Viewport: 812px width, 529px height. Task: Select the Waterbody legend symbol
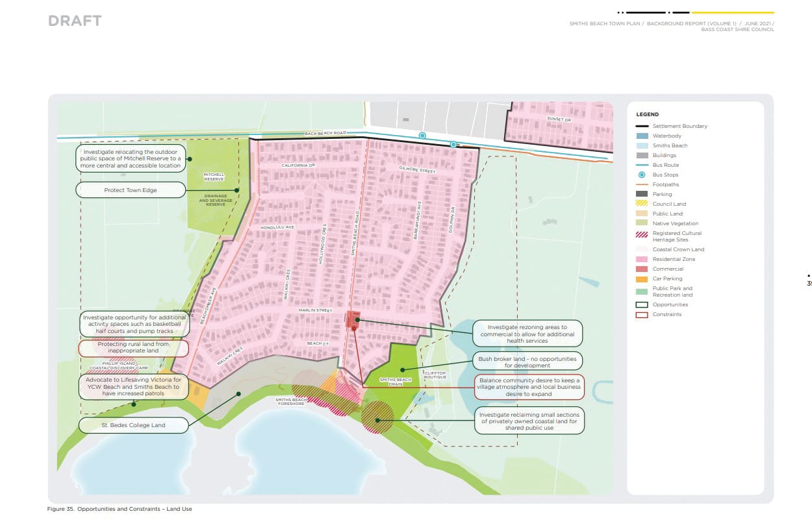[x=642, y=136]
